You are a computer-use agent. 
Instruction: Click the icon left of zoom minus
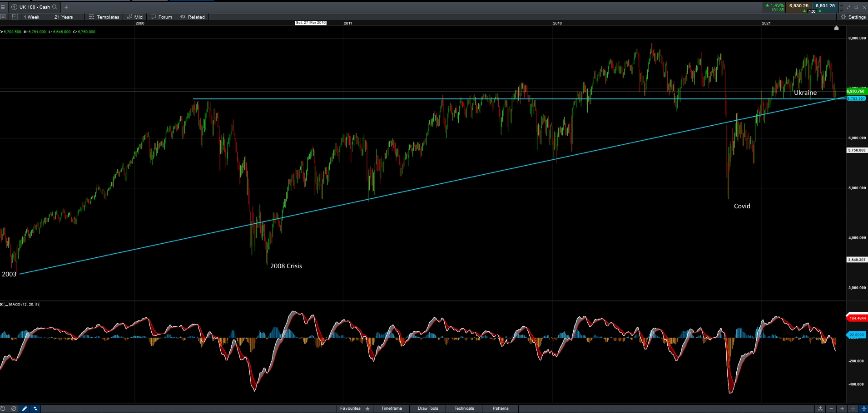coord(820,408)
